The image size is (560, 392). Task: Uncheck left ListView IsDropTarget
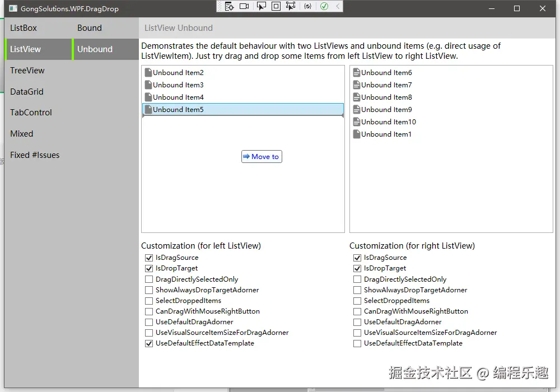point(149,268)
